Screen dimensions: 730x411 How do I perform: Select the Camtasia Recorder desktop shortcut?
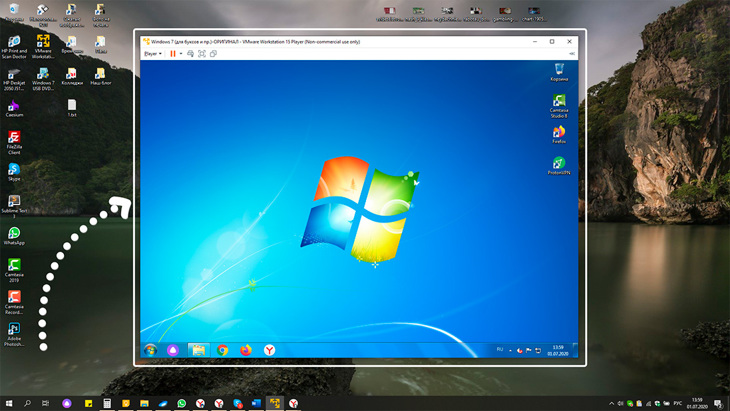tap(14, 303)
